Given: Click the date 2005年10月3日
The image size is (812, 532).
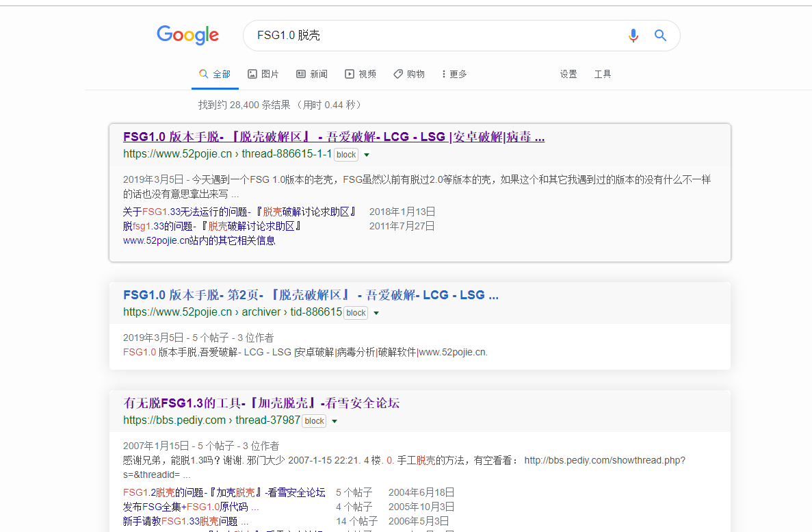Looking at the screenshot, I should click(421, 507).
